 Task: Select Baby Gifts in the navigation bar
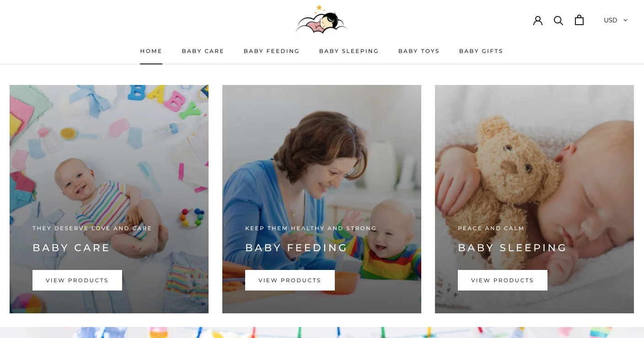point(481,51)
